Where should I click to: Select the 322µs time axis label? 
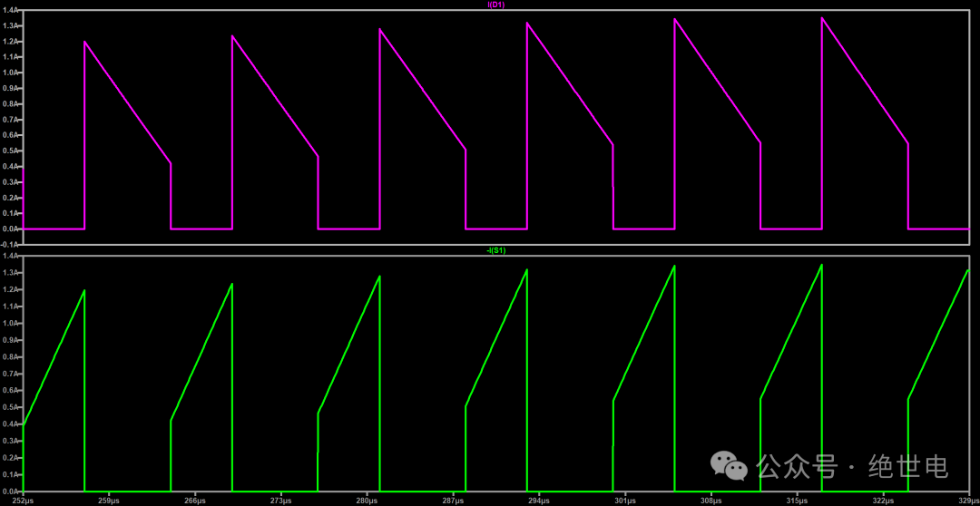point(884,500)
